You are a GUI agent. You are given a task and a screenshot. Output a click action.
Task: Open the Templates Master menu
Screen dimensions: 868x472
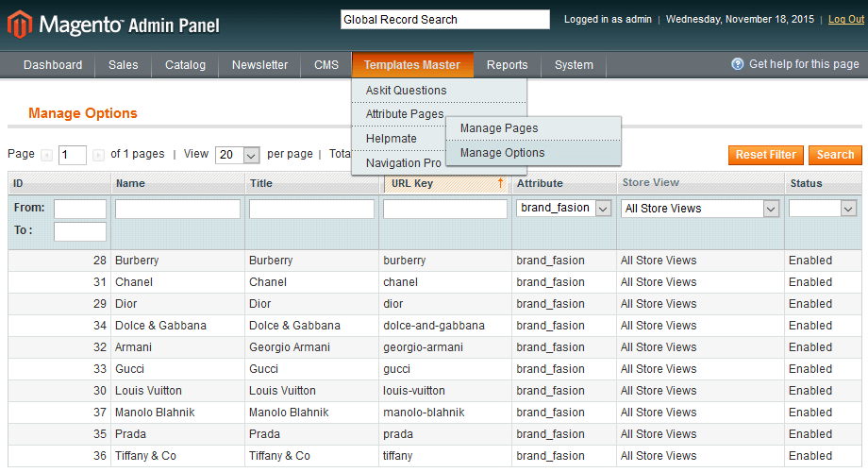point(412,65)
